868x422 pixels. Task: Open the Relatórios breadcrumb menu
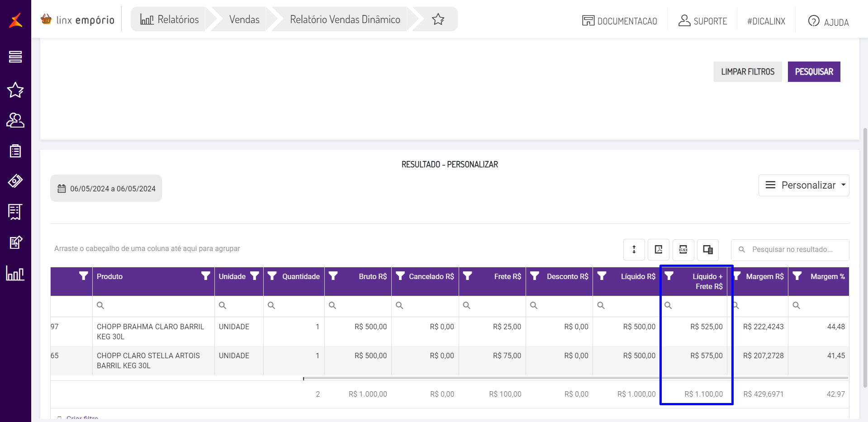[x=170, y=19]
